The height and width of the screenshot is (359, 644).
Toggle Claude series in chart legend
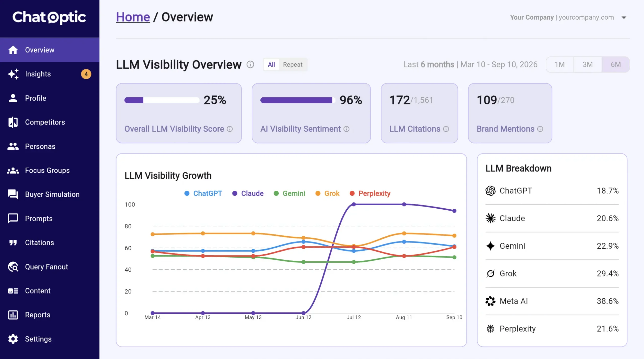248,193
